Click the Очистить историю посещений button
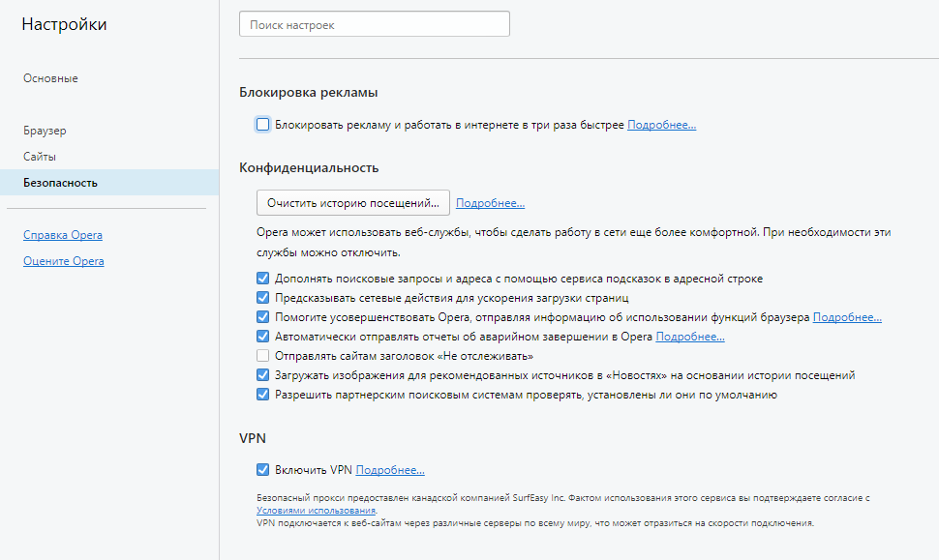The image size is (939, 560). pos(353,203)
